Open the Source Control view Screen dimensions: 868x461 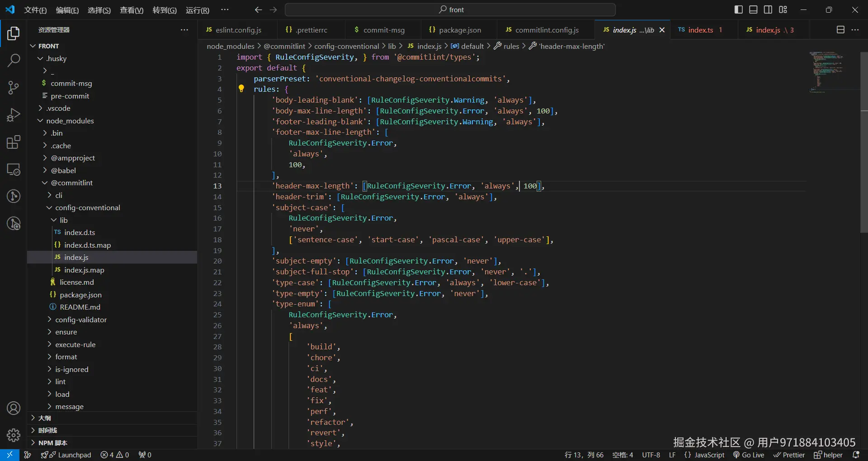coord(14,87)
